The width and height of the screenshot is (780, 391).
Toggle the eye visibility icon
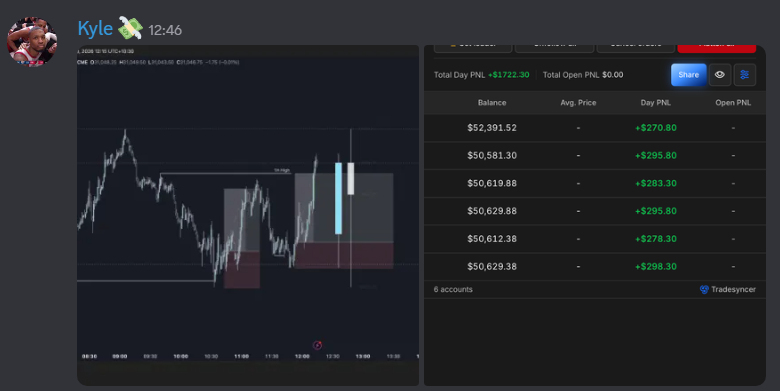click(719, 75)
